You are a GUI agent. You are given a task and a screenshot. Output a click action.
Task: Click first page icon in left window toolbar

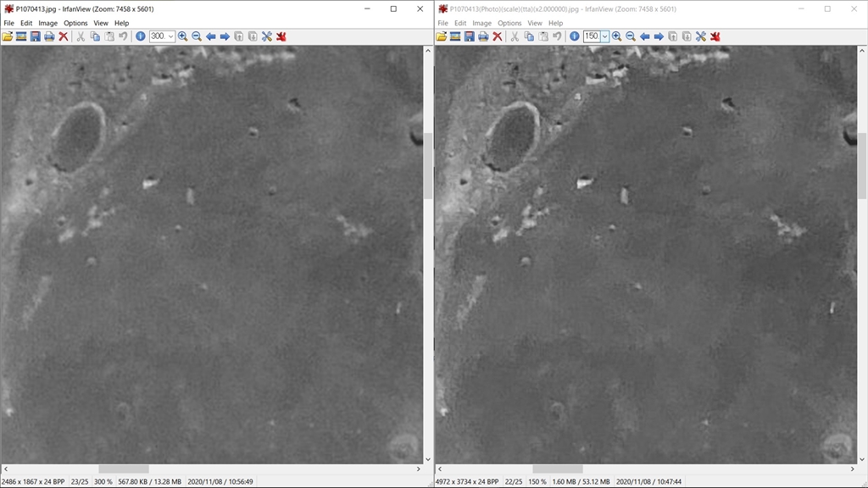point(238,36)
